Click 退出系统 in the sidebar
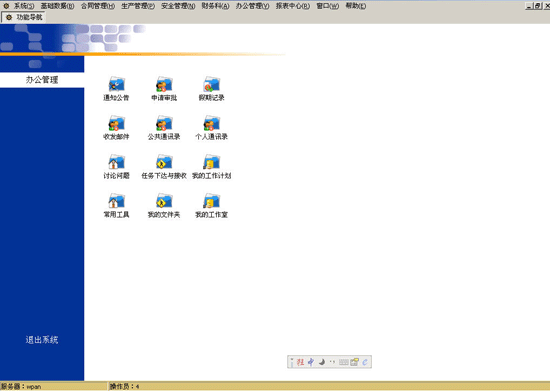This screenshot has height=391, width=550. (x=42, y=339)
